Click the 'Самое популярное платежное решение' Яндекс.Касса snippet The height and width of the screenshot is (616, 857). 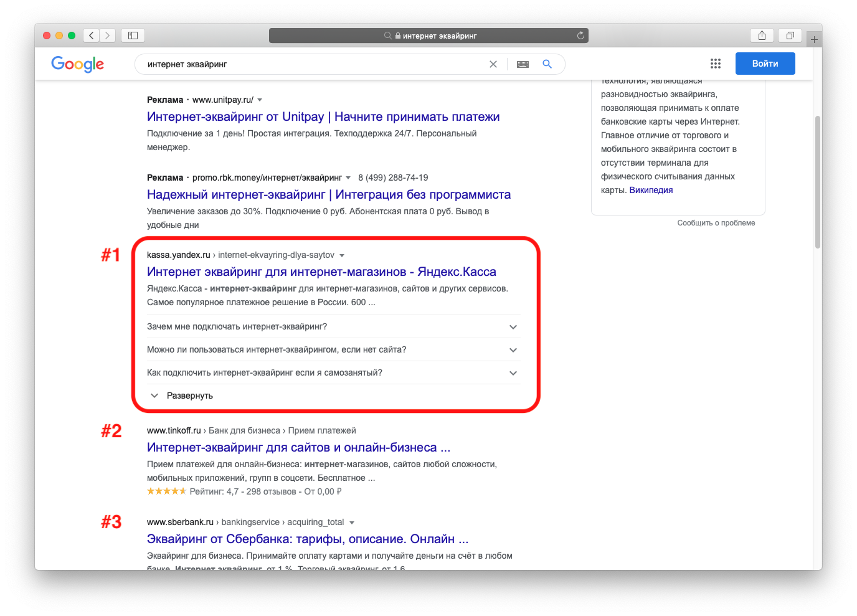tap(261, 302)
